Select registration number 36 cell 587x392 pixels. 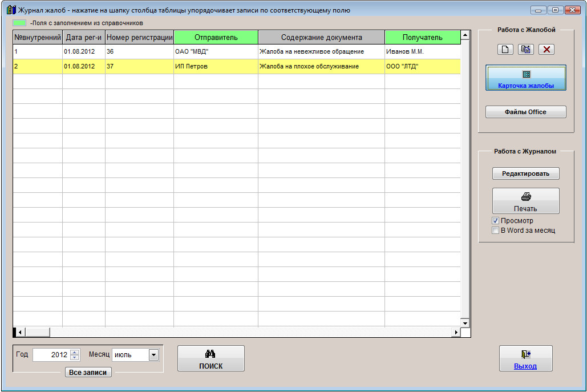[139, 52]
